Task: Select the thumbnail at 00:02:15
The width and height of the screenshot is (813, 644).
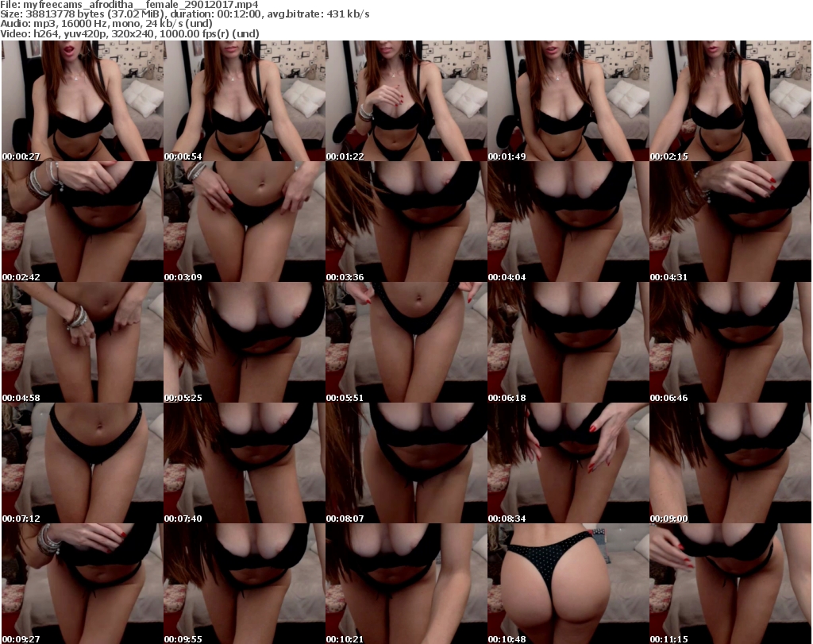Action: [x=730, y=102]
